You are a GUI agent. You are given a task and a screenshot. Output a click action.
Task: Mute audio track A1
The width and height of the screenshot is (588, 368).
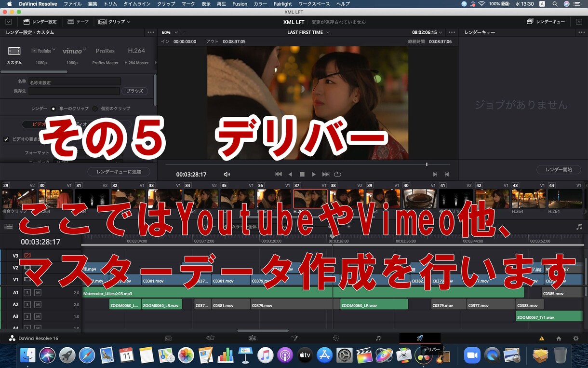click(38, 293)
